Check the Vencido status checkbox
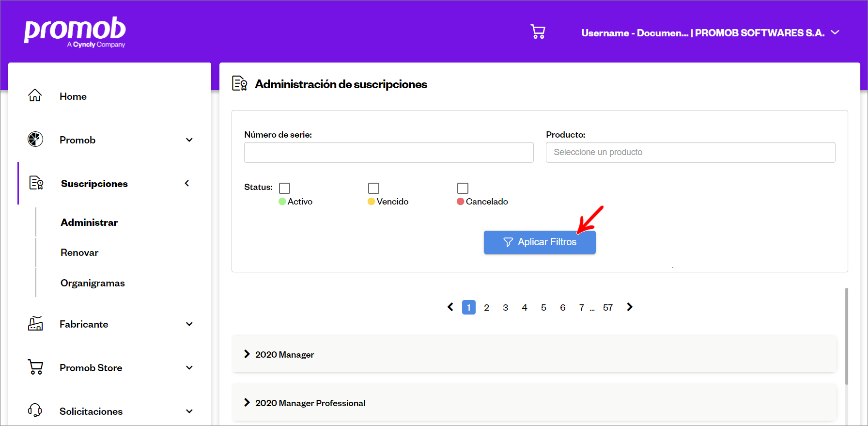The height and width of the screenshot is (426, 868). pos(374,188)
